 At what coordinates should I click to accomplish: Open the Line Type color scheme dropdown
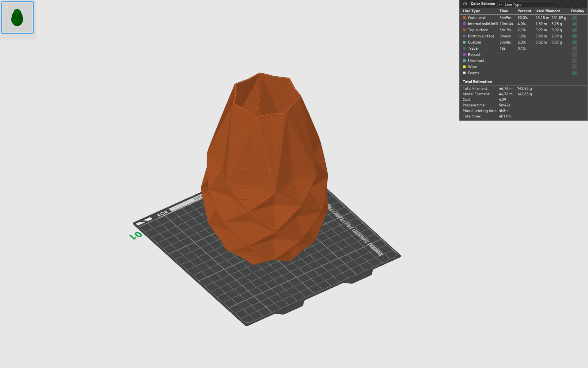coord(526,4)
